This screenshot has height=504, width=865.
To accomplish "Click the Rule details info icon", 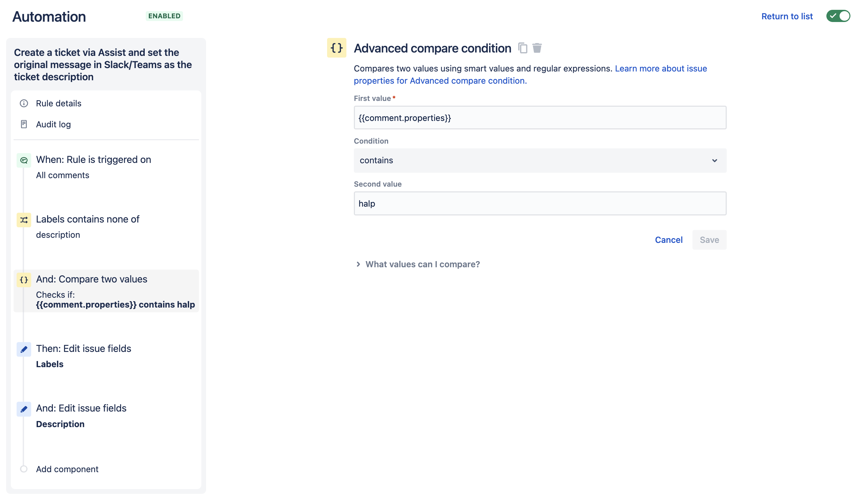I will pos(24,103).
